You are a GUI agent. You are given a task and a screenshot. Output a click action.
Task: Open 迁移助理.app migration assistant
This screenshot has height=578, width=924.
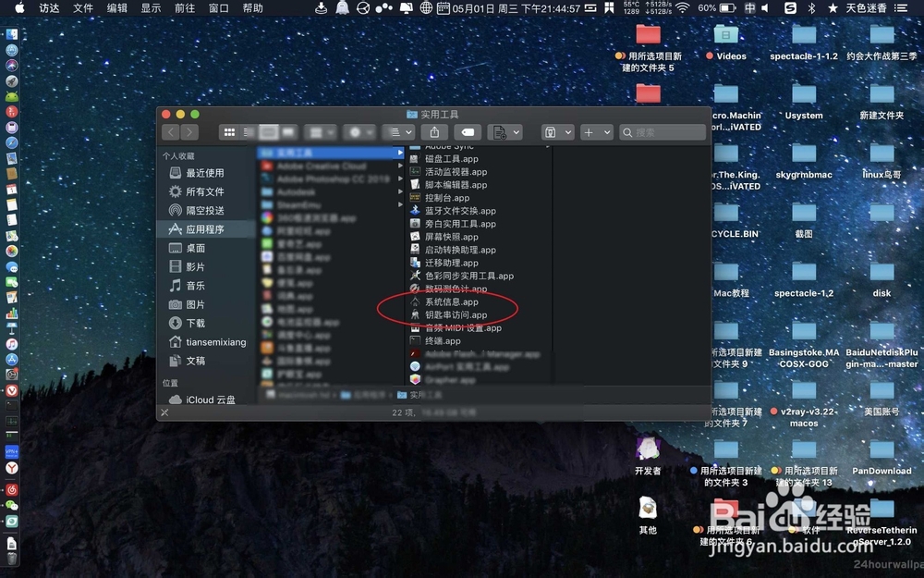(448, 263)
